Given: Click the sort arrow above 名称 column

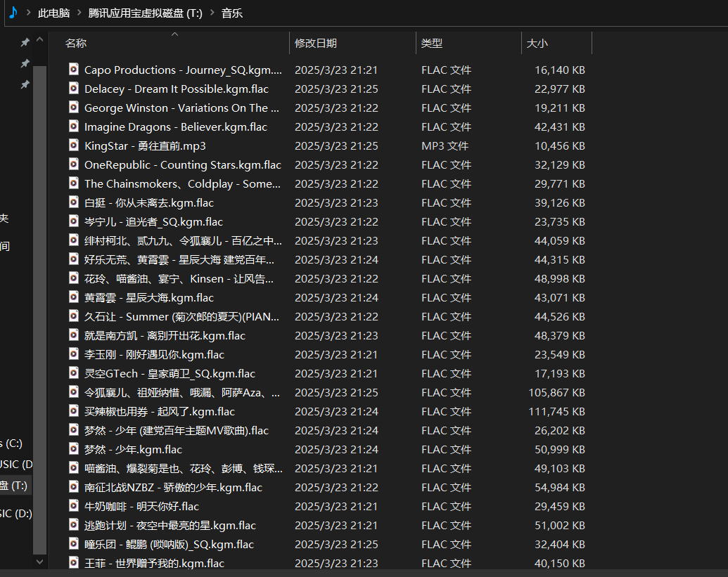Looking at the screenshot, I should (174, 34).
